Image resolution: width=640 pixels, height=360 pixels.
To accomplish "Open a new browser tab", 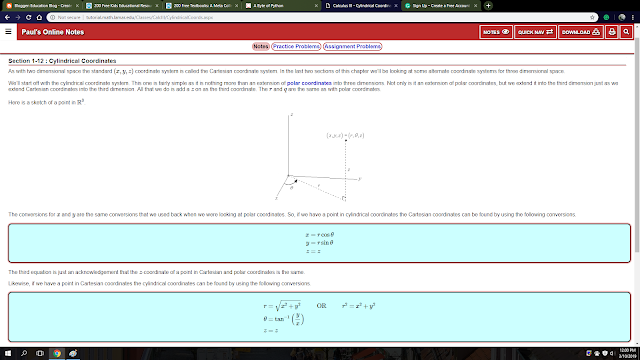I will 488,6.
